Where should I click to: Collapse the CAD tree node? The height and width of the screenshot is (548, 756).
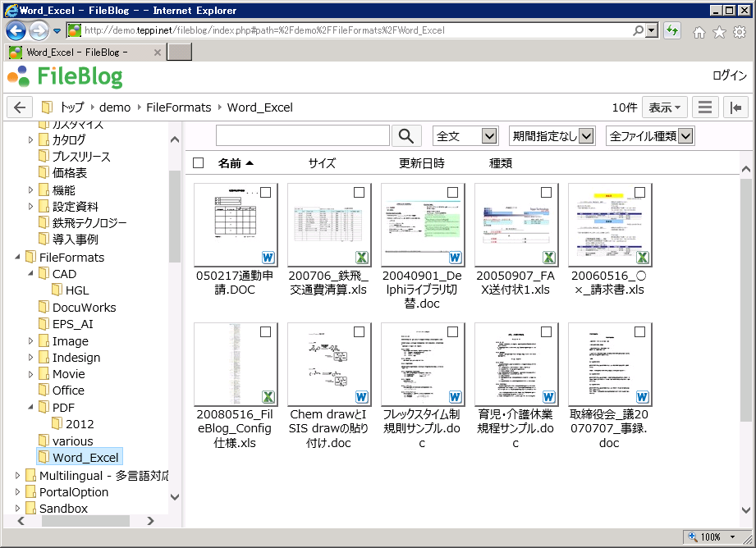click(31, 273)
